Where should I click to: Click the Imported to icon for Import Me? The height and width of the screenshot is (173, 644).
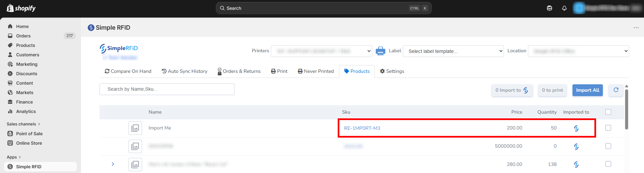tap(576, 128)
